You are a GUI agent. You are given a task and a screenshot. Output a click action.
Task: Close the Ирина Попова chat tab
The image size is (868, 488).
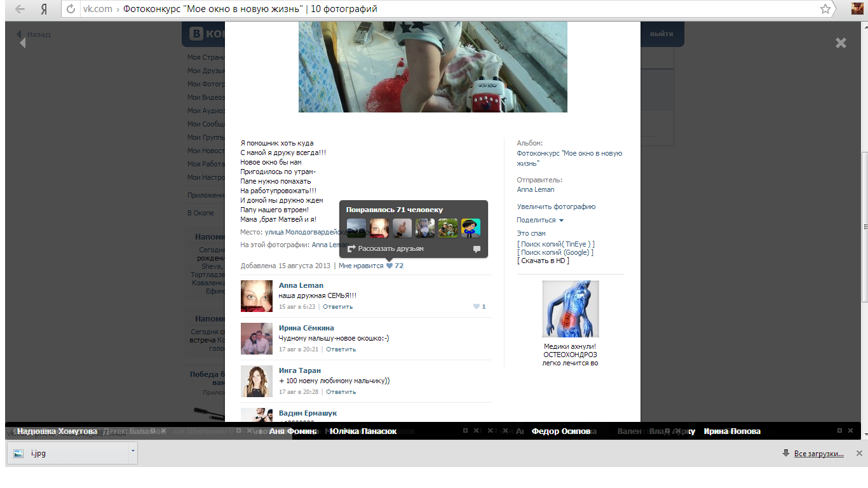[x=850, y=431]
